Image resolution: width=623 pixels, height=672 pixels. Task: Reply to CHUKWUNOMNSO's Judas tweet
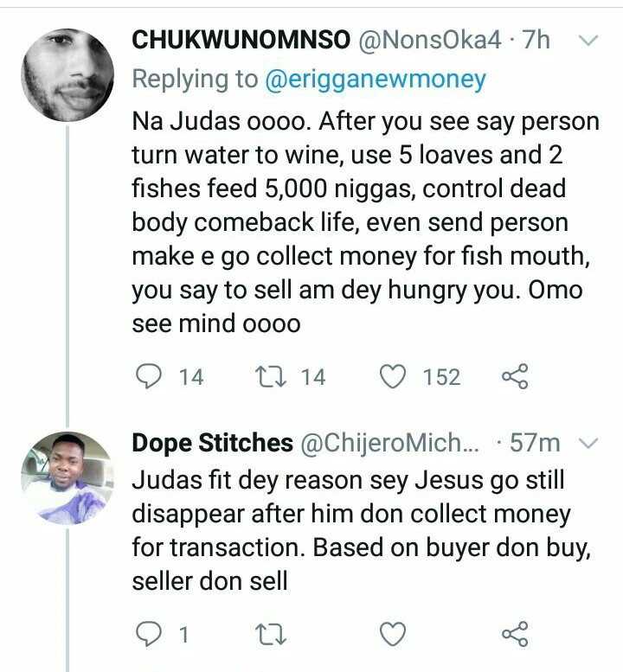[151, 377]
